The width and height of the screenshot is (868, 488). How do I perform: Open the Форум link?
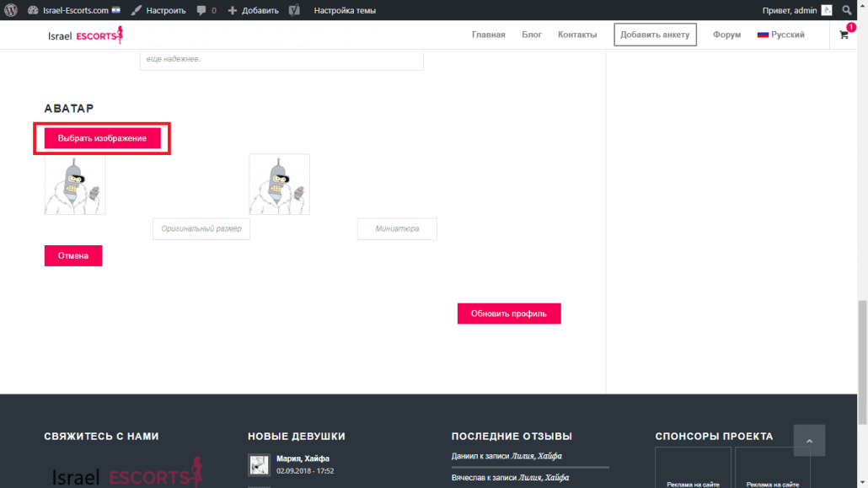(726, 35)
